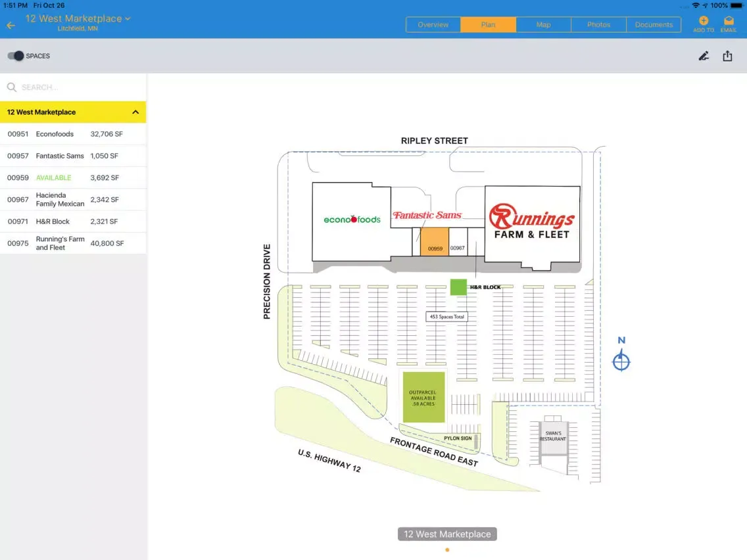
Task: Tap the share export icon
Action: tap(727, 56)
